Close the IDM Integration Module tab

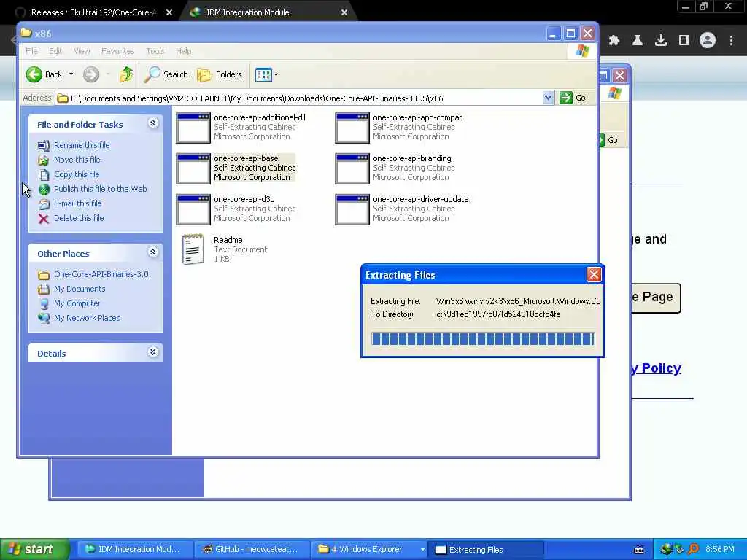point(344,12)
